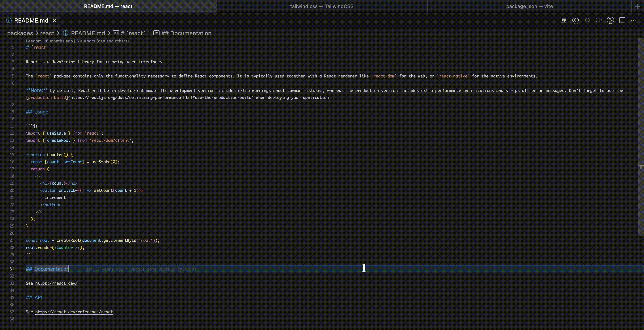Click 'createRoot' in the import on line 13
The image size is (644, 330).
click(59, 140)
